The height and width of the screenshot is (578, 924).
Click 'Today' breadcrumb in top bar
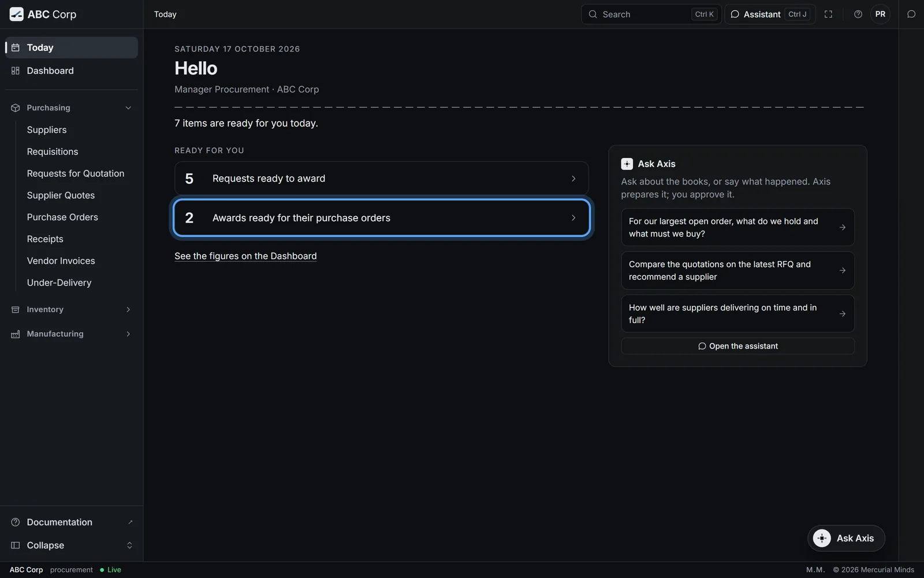click(x=165, y=14)
